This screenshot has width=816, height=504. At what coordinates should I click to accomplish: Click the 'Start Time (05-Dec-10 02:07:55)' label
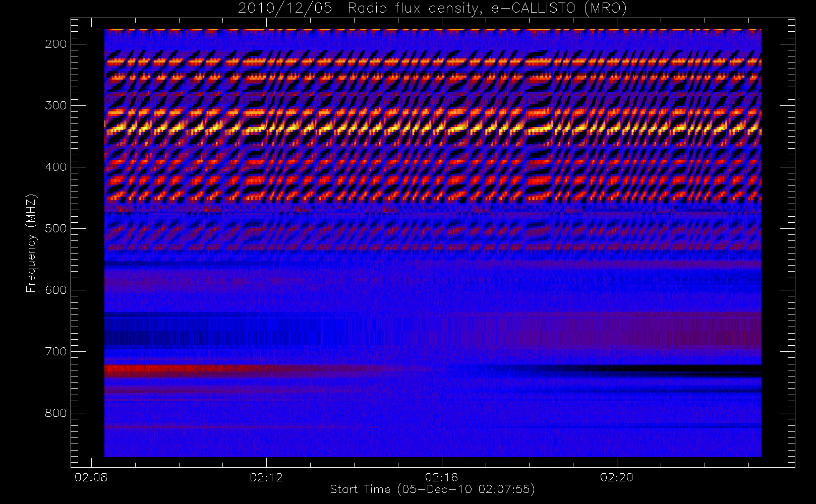432,489
